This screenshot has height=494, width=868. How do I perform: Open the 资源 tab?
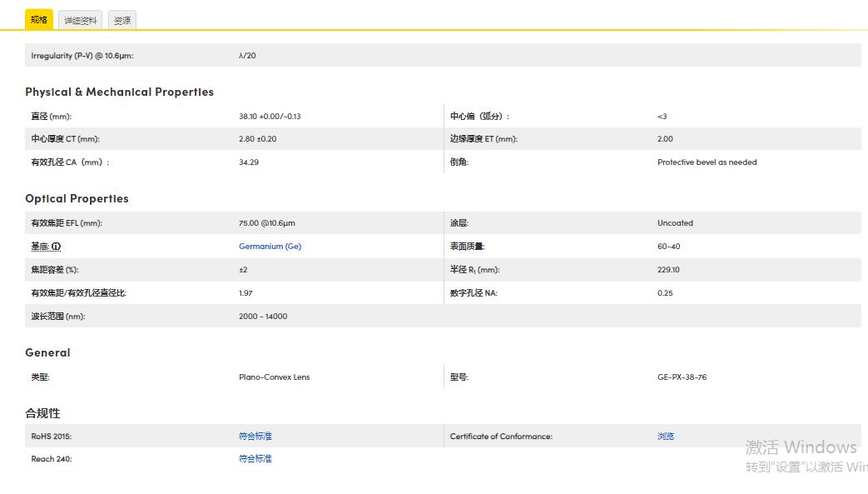(x=122, y=19)
